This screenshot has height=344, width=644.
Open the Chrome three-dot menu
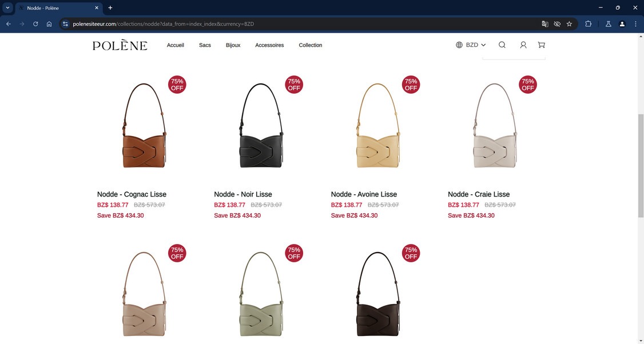[635, 24]
